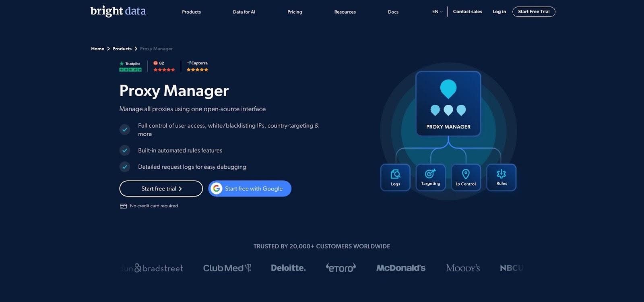Click the eToro logo
The image size is (644, 302).
click(x=341, y=268)
